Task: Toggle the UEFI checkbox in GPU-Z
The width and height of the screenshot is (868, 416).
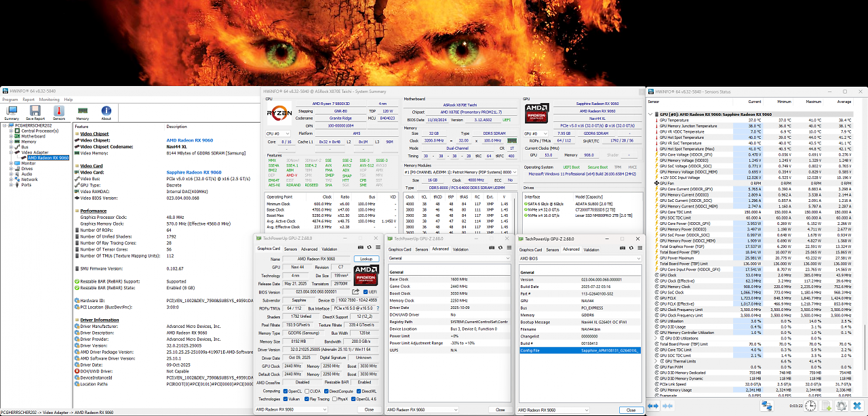Action: click(365, 291)
